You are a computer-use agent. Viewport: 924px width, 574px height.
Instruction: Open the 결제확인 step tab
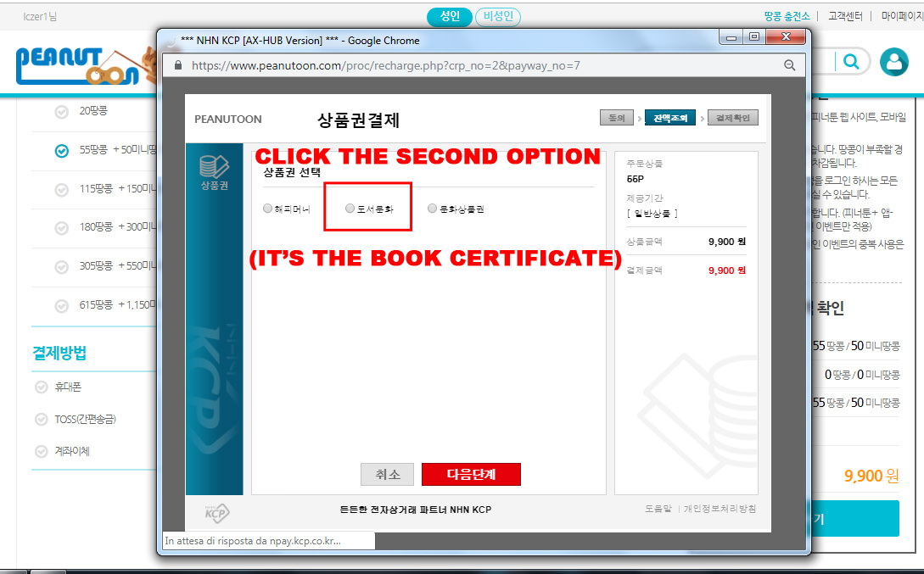point(732,118)
